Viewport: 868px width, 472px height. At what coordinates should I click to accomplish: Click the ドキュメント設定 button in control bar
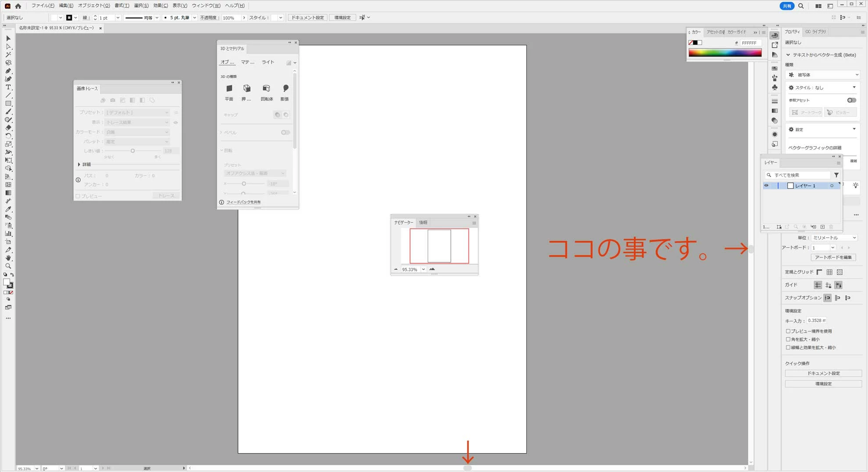308,18
